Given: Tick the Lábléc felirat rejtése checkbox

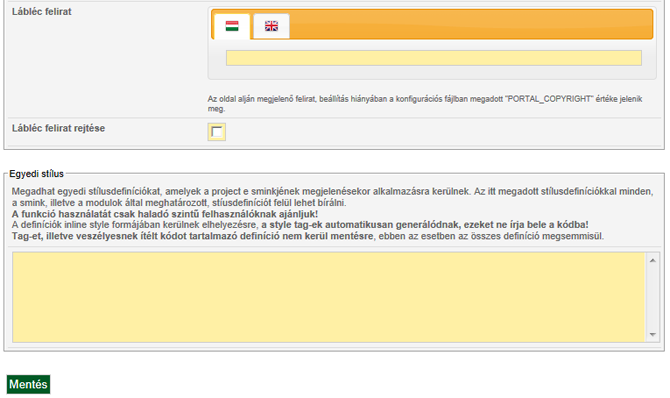Looking at the screenshot, I should 217,132.
